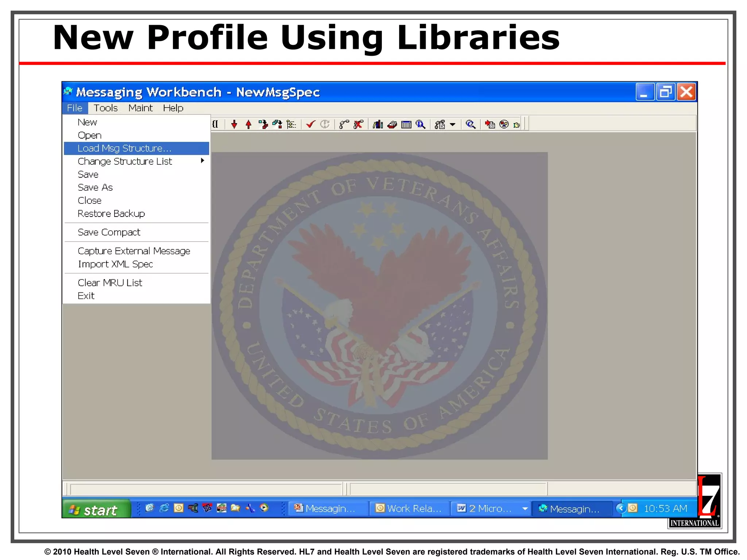The image size is (747, 560).
Task: Click the middle status bar panel
Action: point(448,489)
